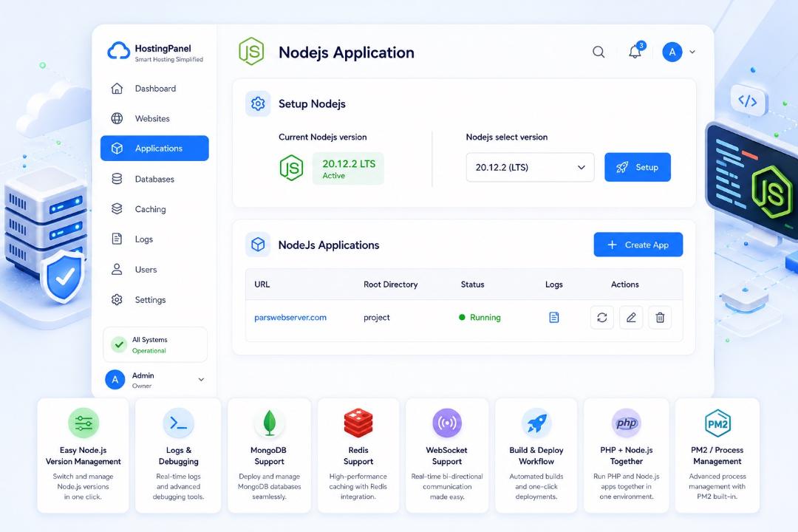Open logs file icon for parswebserver.com
The image size is (798, 532).
(553, 318)
